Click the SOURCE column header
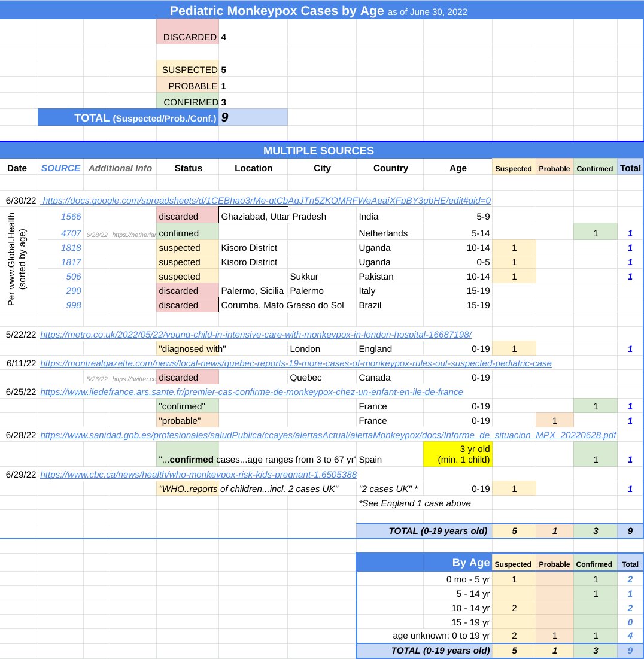This screenshot has width=644, height=659. point(60,168)
